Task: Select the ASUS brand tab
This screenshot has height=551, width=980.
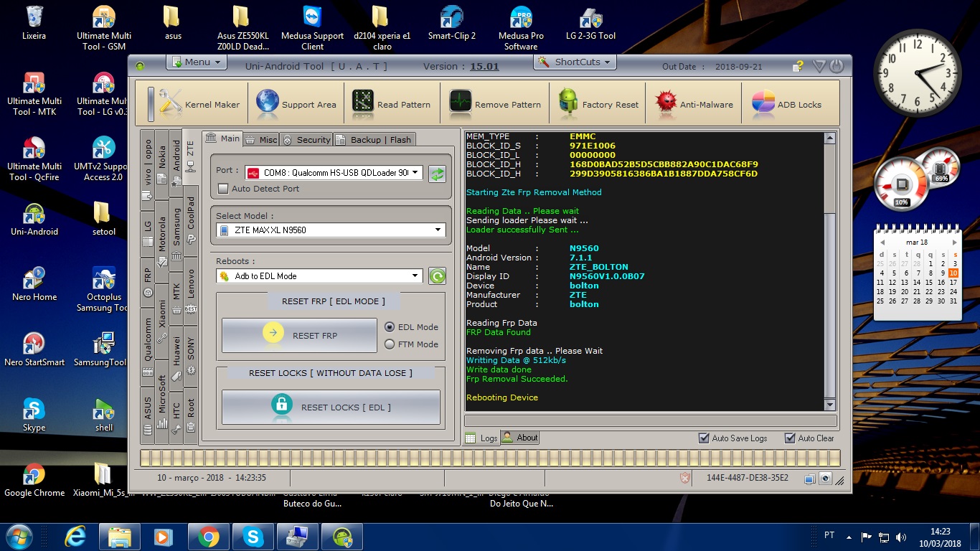Action: [147, 414]
